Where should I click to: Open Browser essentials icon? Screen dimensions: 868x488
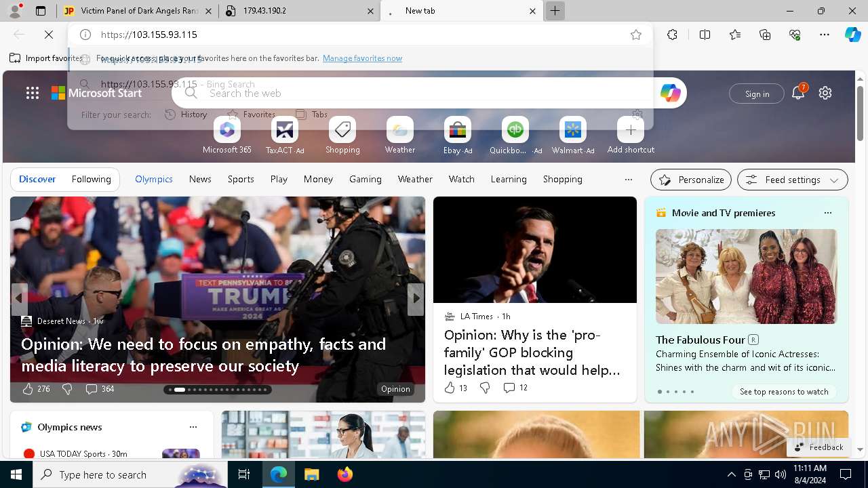tap(795, 35)
